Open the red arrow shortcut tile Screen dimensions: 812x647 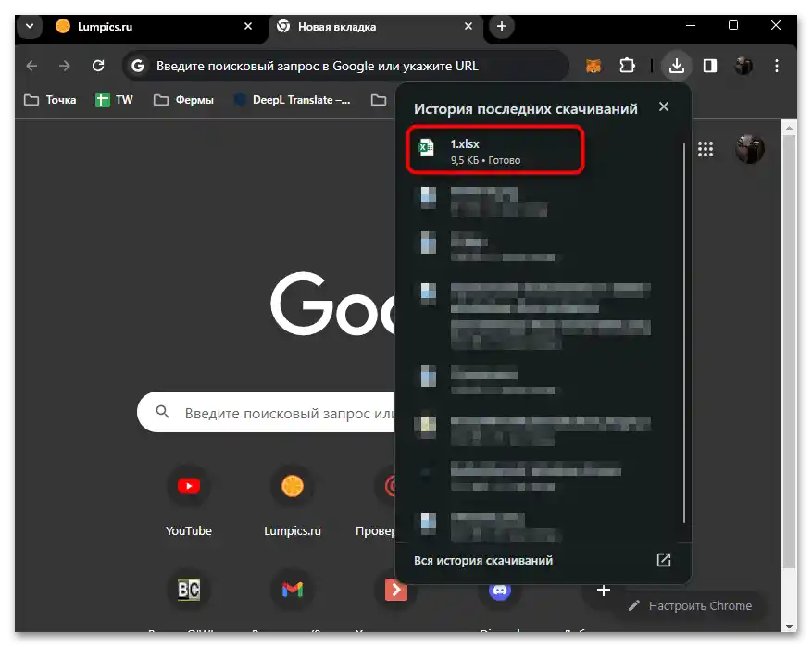coord(395,590)
